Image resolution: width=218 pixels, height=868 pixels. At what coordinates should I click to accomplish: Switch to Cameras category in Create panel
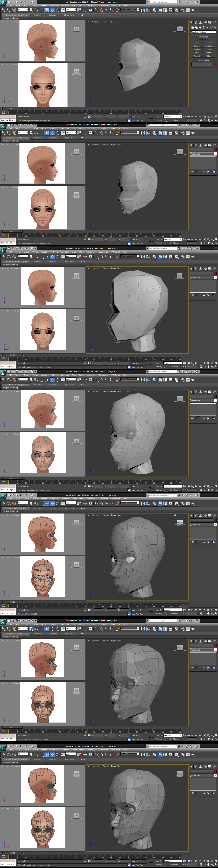coord(204,27)
